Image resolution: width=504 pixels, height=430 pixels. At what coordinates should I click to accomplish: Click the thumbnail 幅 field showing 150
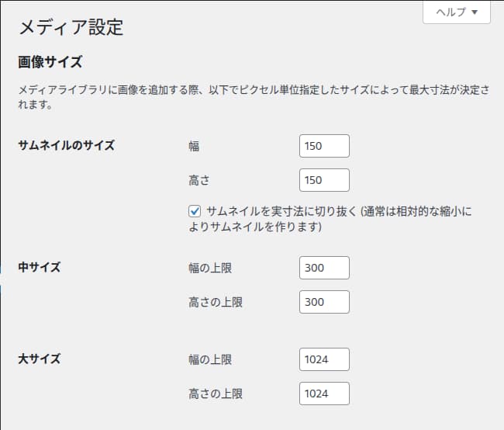click(x=324, y=146)
